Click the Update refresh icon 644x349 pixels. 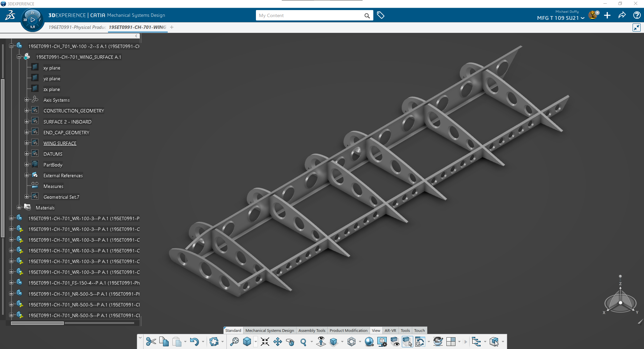(x=214, y=342)
